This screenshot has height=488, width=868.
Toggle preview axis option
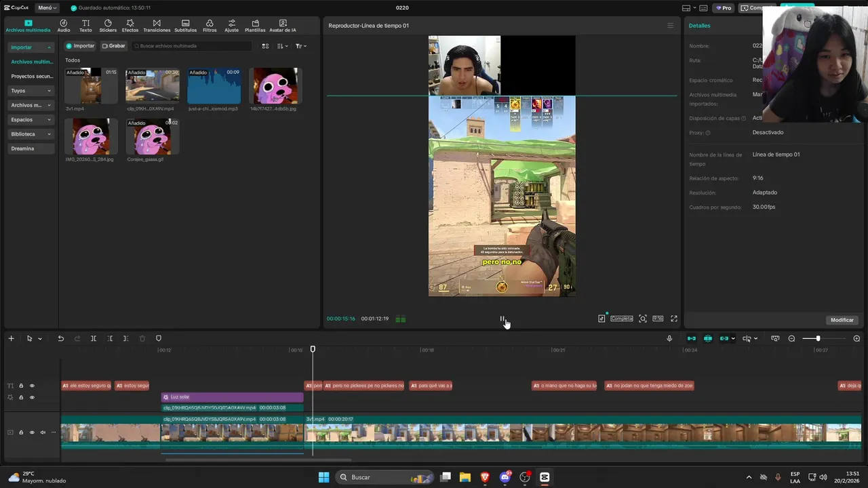(x=747, y=338)
